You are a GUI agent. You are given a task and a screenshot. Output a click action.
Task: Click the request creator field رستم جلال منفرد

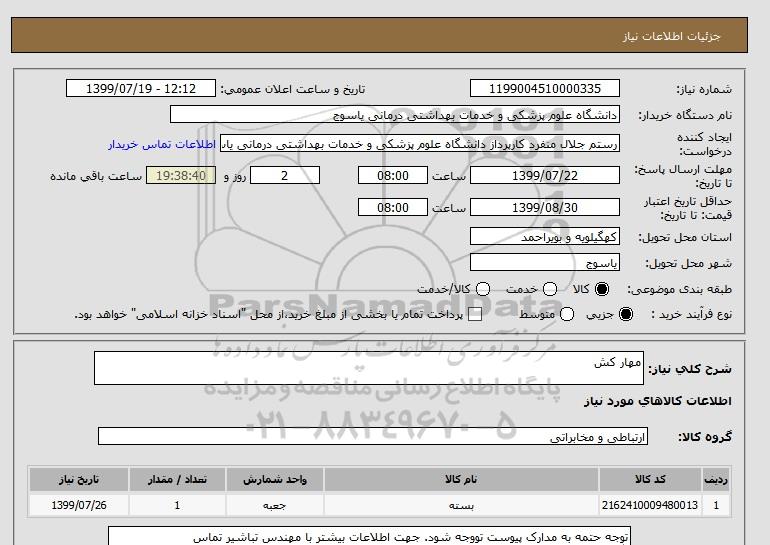pos(420,144)
